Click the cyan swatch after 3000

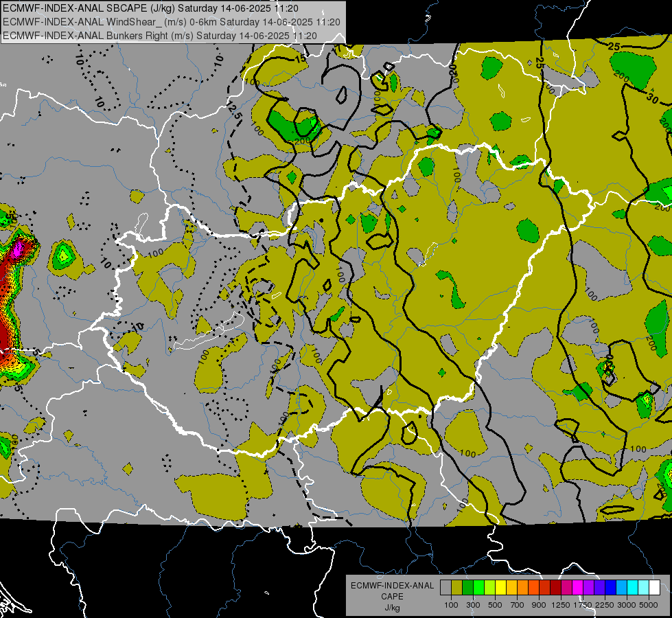(x=633, y=588)
